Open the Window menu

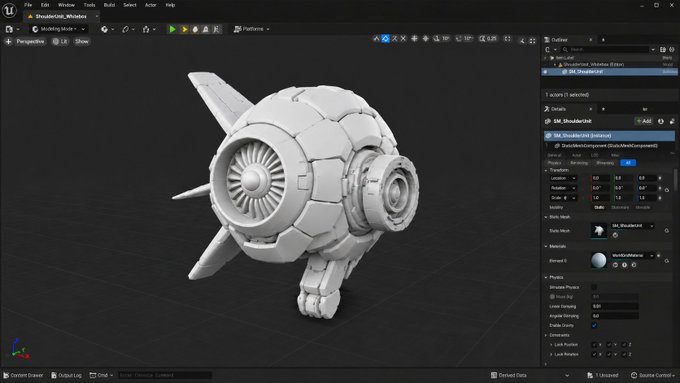(66, 5)
